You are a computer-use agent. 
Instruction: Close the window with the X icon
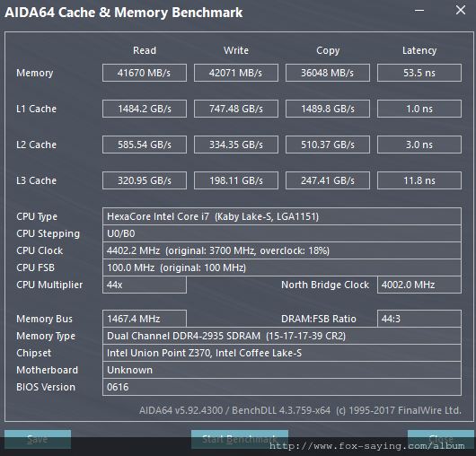(x=461, y=10)
